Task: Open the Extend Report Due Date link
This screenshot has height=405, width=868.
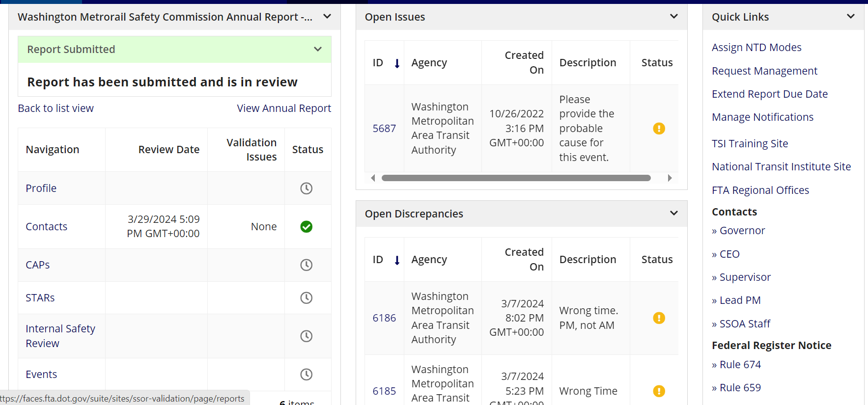Action: click(x=769, y=94)
